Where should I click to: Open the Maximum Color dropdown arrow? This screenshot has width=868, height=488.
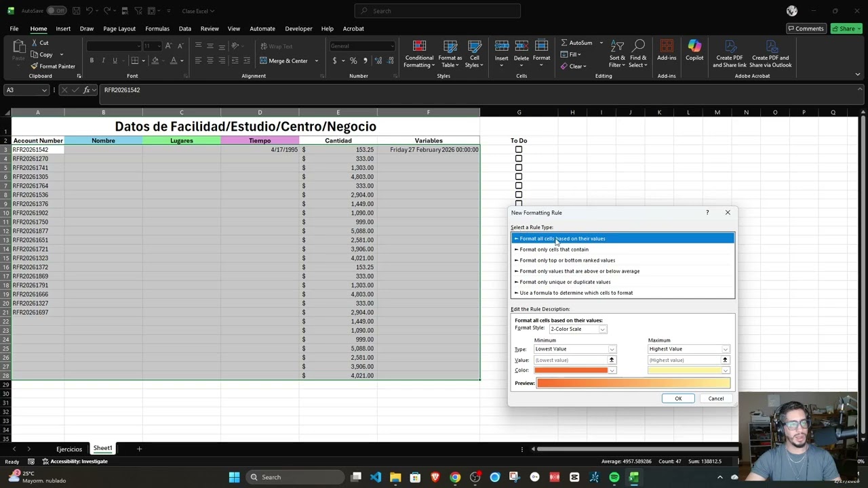(x=726, y=371)
